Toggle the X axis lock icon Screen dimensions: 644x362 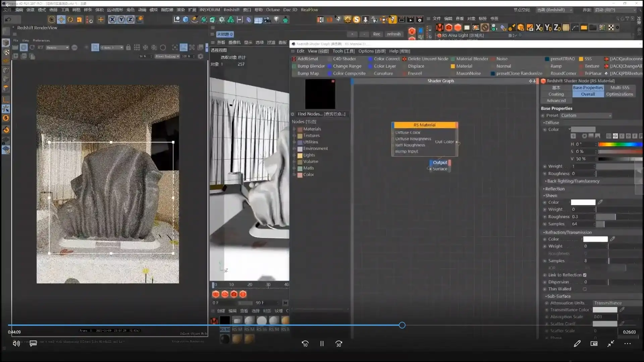[112, 19]
